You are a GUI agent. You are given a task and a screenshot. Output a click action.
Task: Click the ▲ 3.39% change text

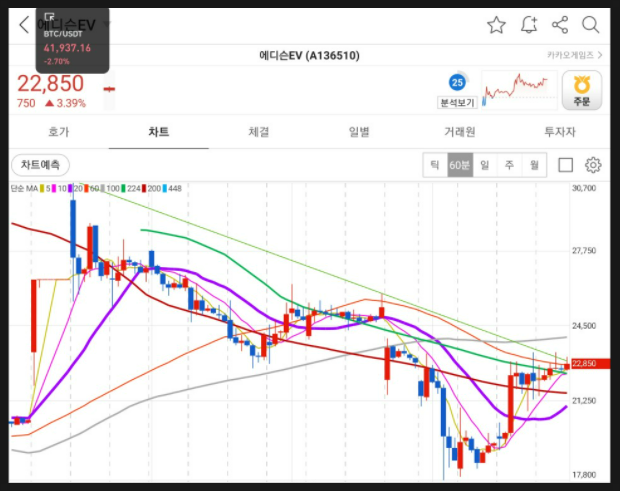click(x=65, y=104)
